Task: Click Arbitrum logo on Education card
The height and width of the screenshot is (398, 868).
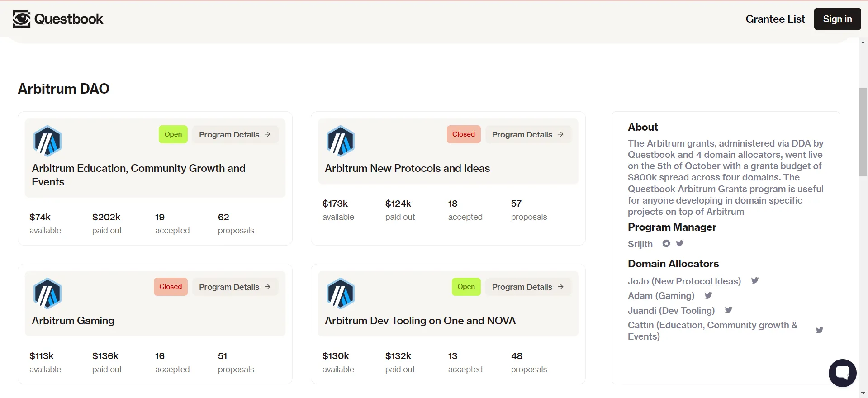Action: pyautogui.click(x=47, y=141)
